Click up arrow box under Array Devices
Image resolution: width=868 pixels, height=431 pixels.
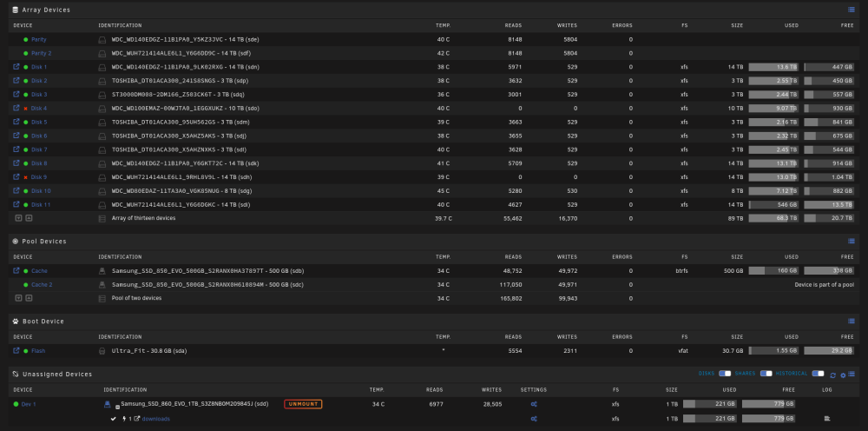click(29, 218)
